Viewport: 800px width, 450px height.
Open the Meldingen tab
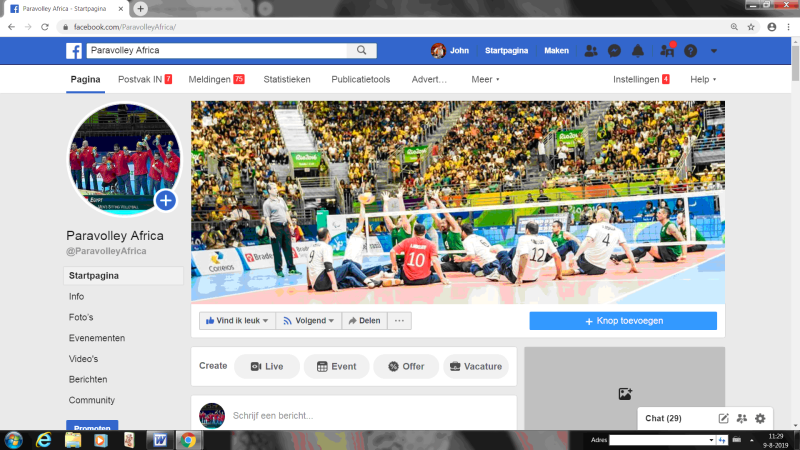tap(216, 80)
